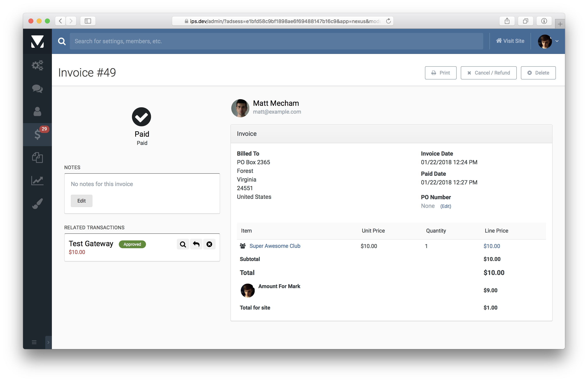Viewport: 588px width, 382px height.
Task: Open the sidebar hamburger menu
Action: click(34, 342)
